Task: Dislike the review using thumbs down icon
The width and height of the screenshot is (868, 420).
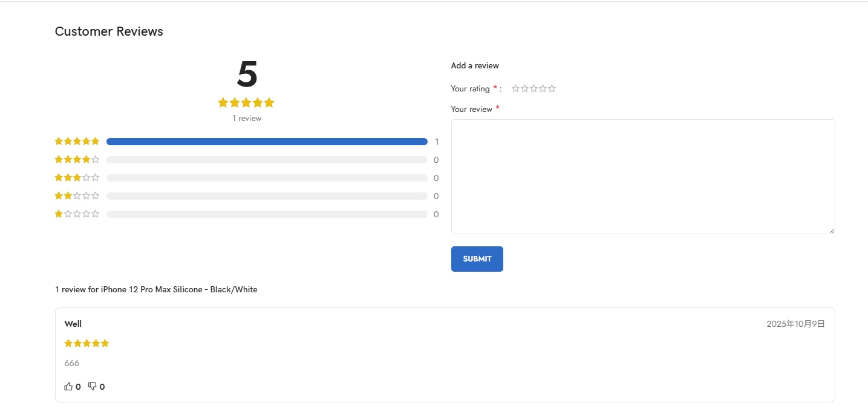Action: click(x=92, y=387)
